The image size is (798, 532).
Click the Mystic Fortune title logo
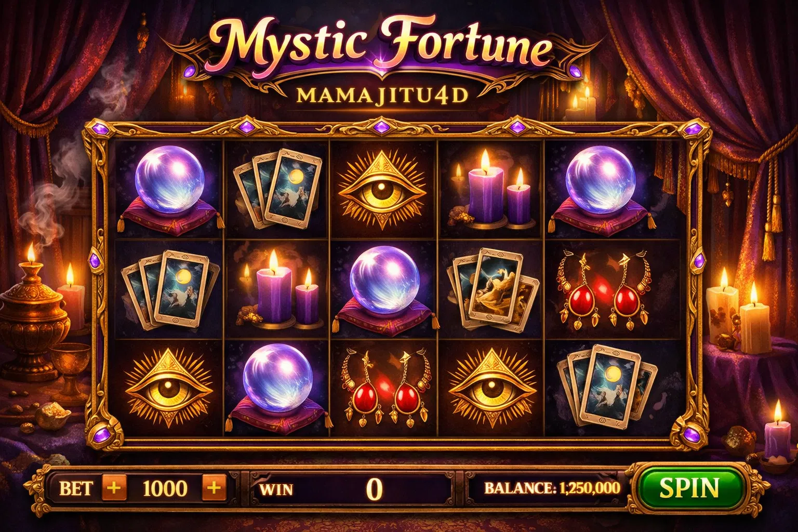[382, 44]
